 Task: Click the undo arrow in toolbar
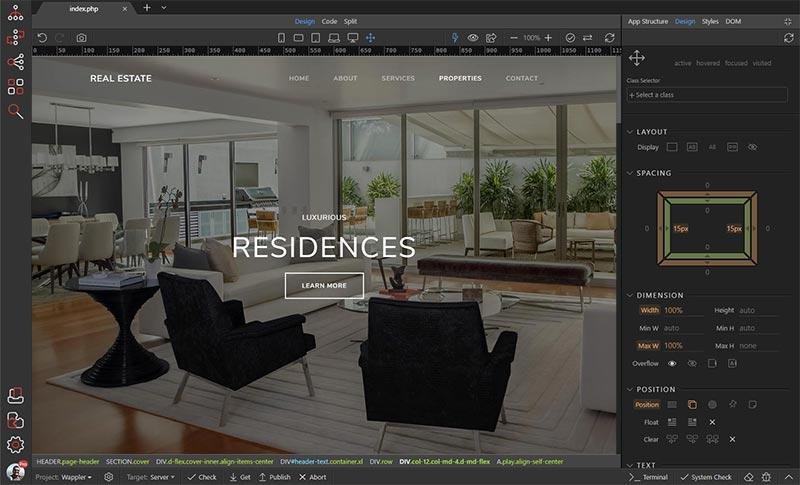pyautogui.click(x=42, y=38)
